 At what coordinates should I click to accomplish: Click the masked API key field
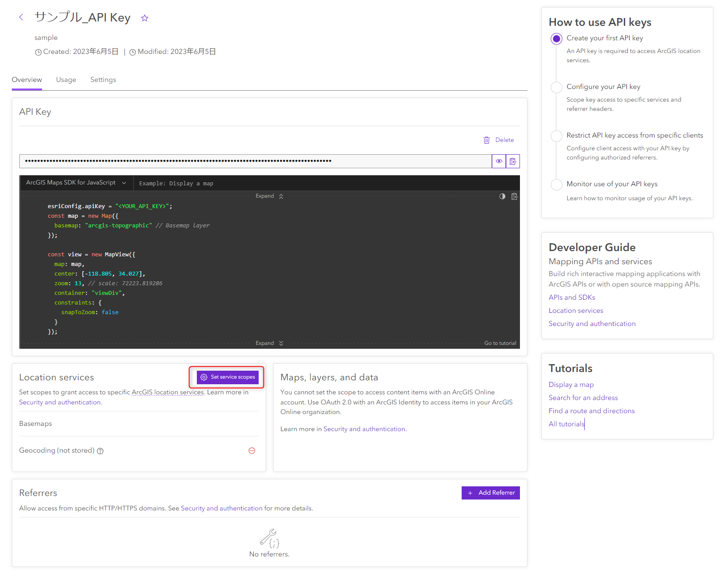pos(255,161)
